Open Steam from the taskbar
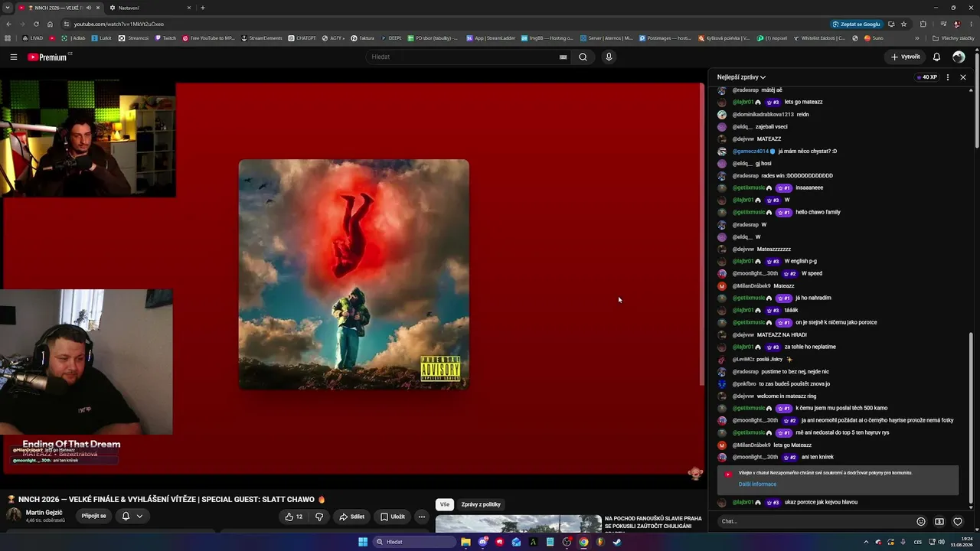980x551 pixels. click(617, 542)
